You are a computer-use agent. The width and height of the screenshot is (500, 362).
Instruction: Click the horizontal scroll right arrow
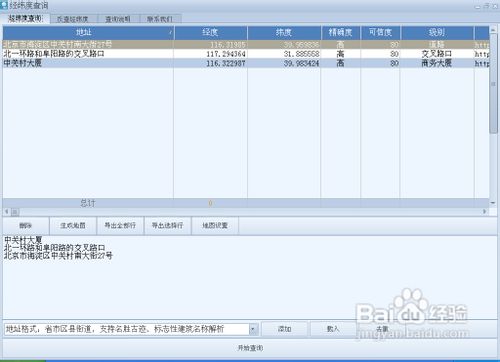(485, 212)
